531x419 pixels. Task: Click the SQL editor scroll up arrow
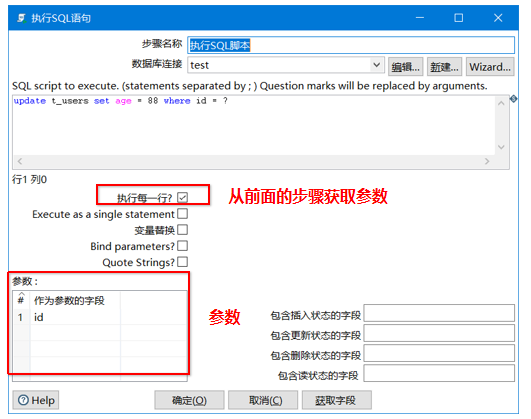click(x=502, y=103)
